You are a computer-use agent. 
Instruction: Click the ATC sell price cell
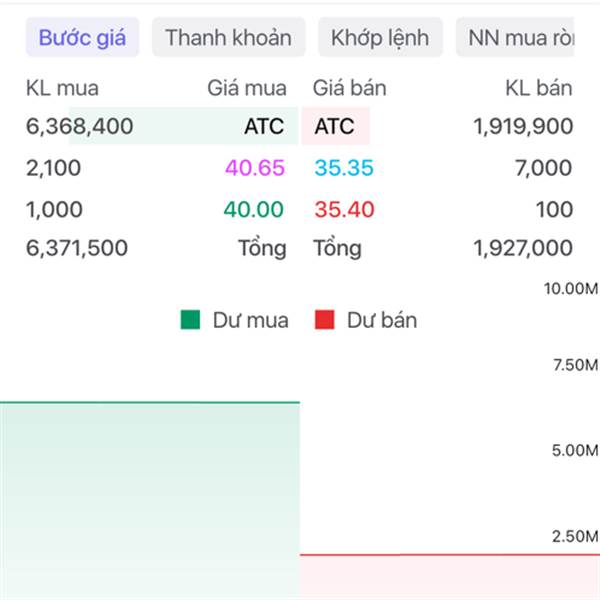coord(334,126)
